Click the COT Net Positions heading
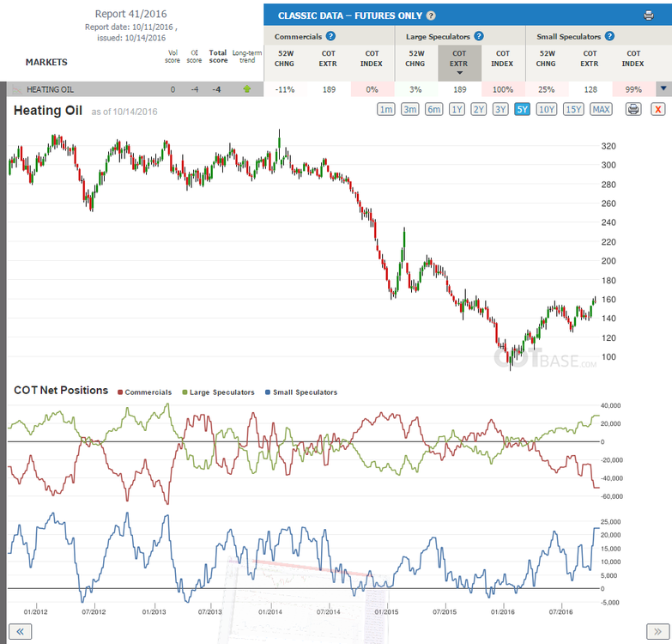 click(x=61, y=390)
